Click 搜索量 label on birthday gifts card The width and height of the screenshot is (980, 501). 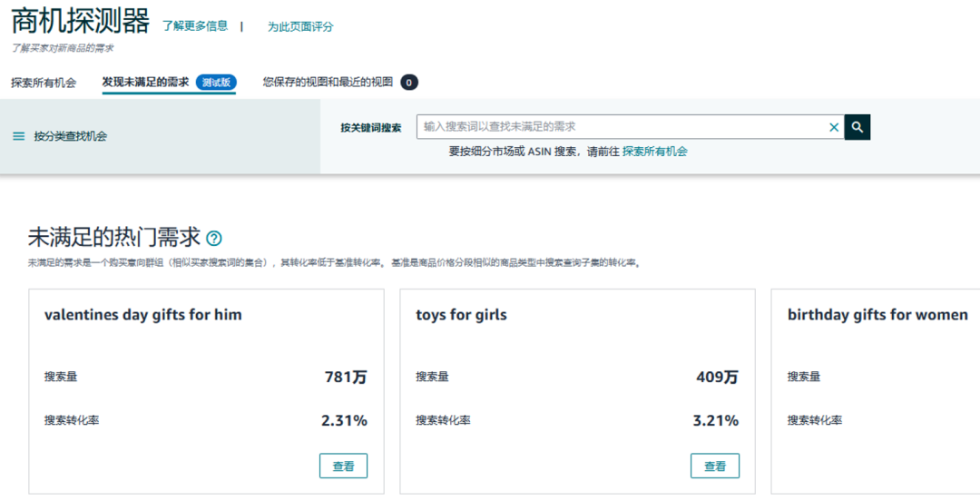coord(804,377)
